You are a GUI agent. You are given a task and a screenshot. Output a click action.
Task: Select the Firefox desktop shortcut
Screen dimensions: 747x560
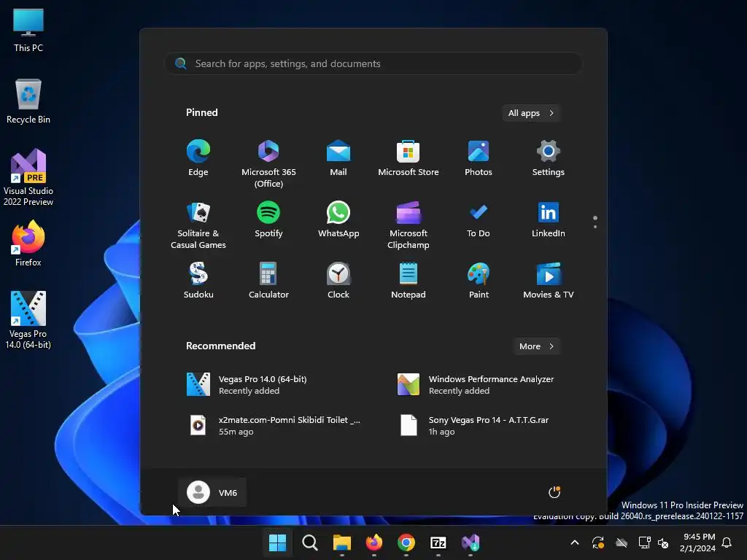28,244
